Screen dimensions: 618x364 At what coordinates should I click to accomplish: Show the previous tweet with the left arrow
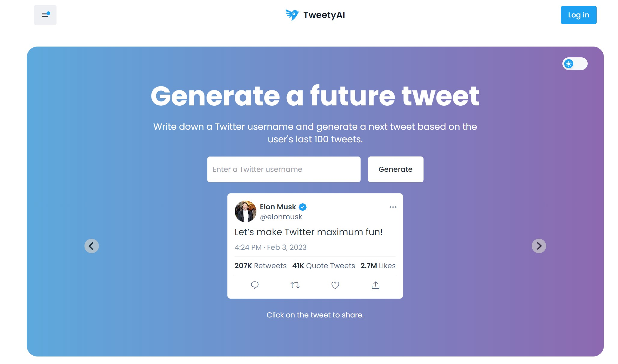(92, 246)
